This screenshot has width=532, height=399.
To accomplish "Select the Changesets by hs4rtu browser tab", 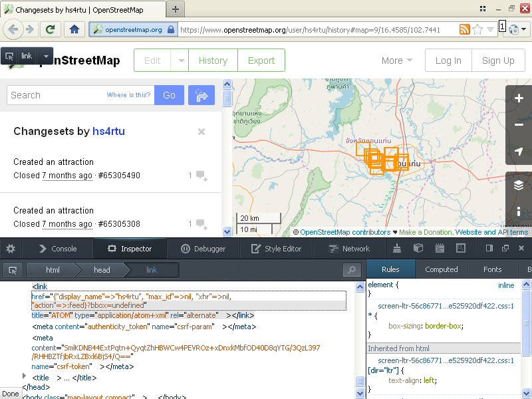I will point(84,9).
